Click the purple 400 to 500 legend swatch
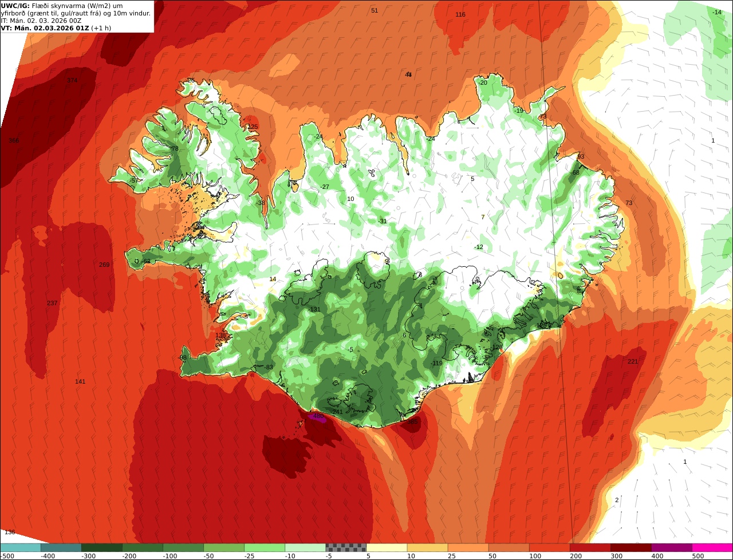 [x=671, y=547]
